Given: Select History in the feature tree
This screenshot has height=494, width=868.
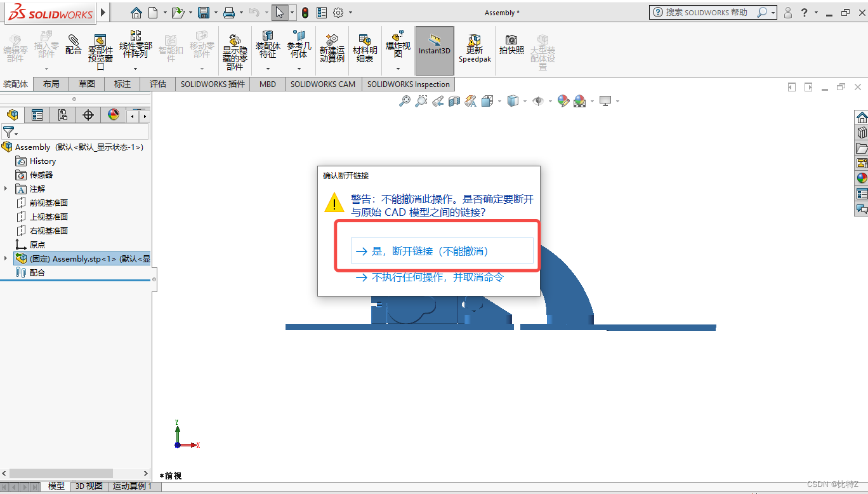Looking at the screenshot, I should [x=43, y=161].
